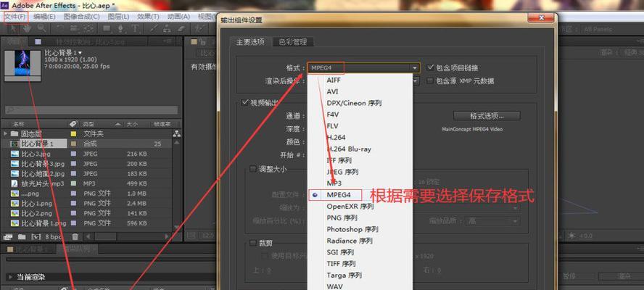Select the Selection arrow tool
This screenshot has height=290, width=644.
tap(14, 28)
